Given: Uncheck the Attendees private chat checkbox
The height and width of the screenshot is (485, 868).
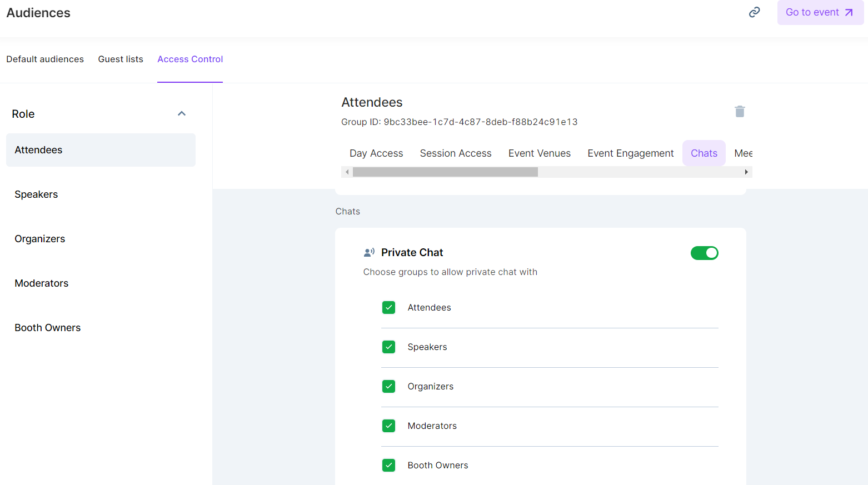Looking at the screenshot, I should (x=389, y=308).
